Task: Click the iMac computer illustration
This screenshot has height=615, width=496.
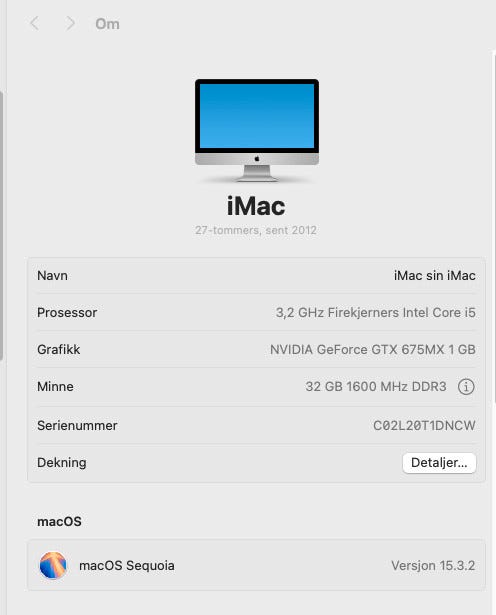Action: coord(257,131)
